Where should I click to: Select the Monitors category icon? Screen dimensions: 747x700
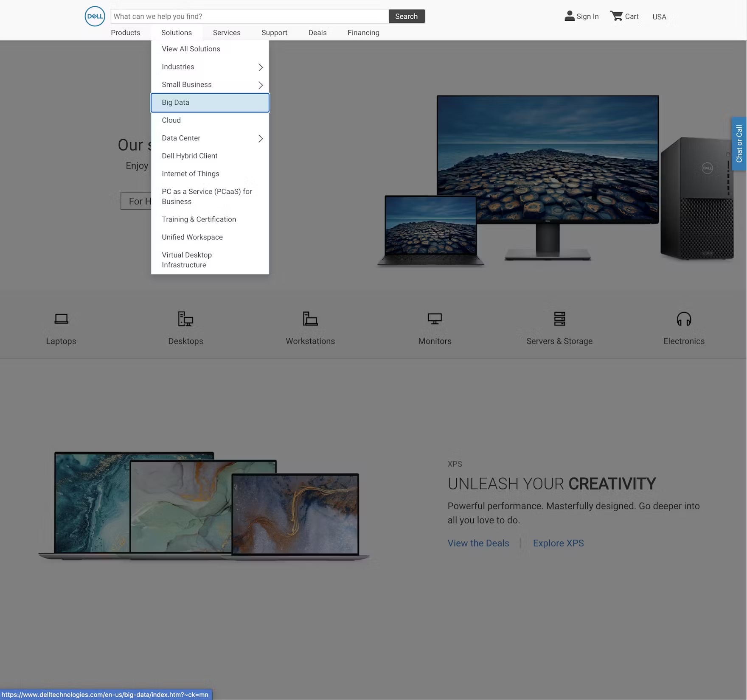[x=435, y=319]
